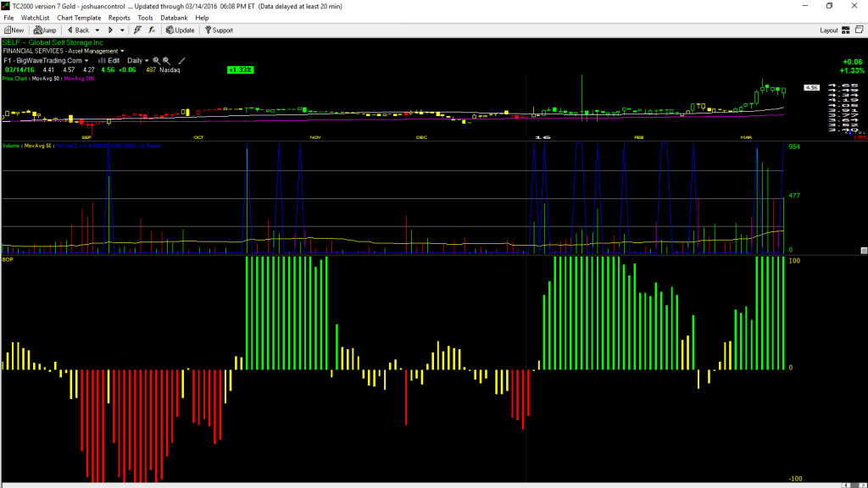Click the Nasdaq exchange label
Viewport: 868px width, 488px height.
coord(170,70)
